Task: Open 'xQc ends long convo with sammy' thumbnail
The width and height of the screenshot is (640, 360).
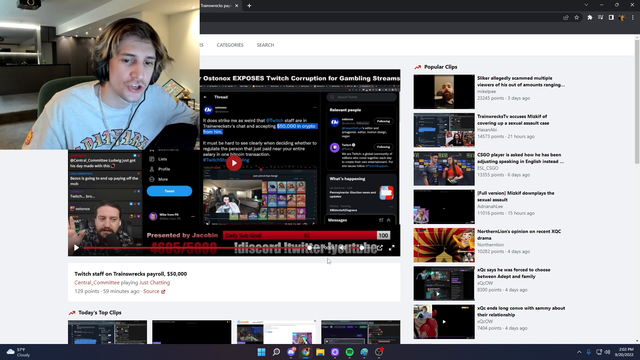Action: click(x=444, y=322)
